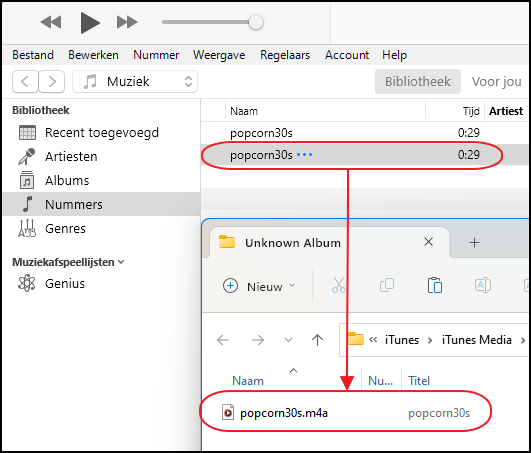The width and height of the screenshot is (531, 453).
Task: Select the Unknown Album Explorer tab
Action: point(330,243)
